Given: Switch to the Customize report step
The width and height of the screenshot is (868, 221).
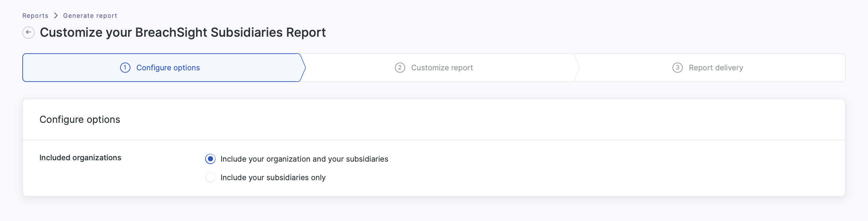Looking at the screenshot, I should pos(442,68).
